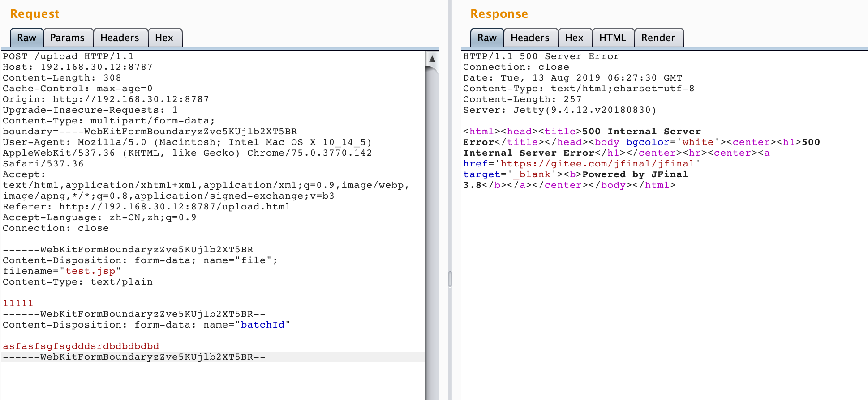The width and height of the screenshot is (868, 400).
Task: Click the request scrollbar up arrow
Action: point(432,59)
